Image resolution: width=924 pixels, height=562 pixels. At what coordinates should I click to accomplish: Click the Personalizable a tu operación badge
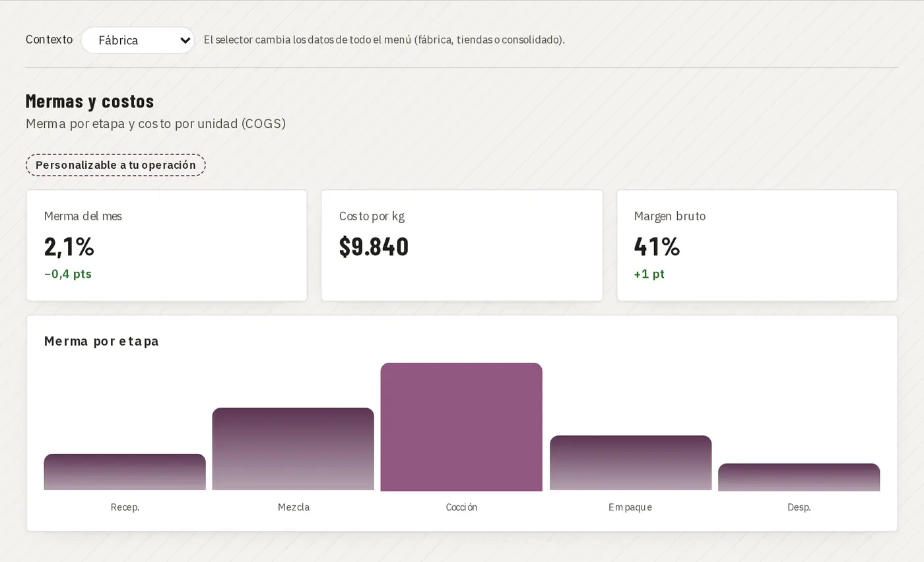115,165
